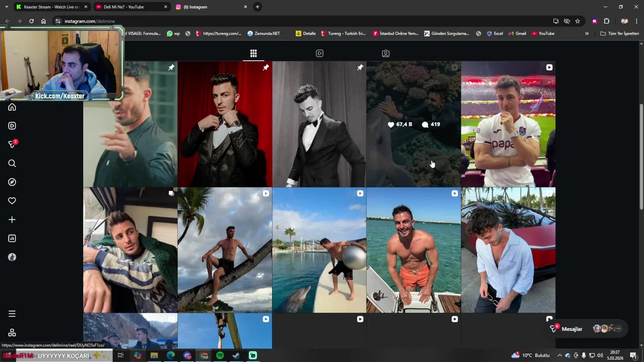This screenshot has width=644, height=362.
Task: Open File Explorer from the taskbar
Action: 154,355
